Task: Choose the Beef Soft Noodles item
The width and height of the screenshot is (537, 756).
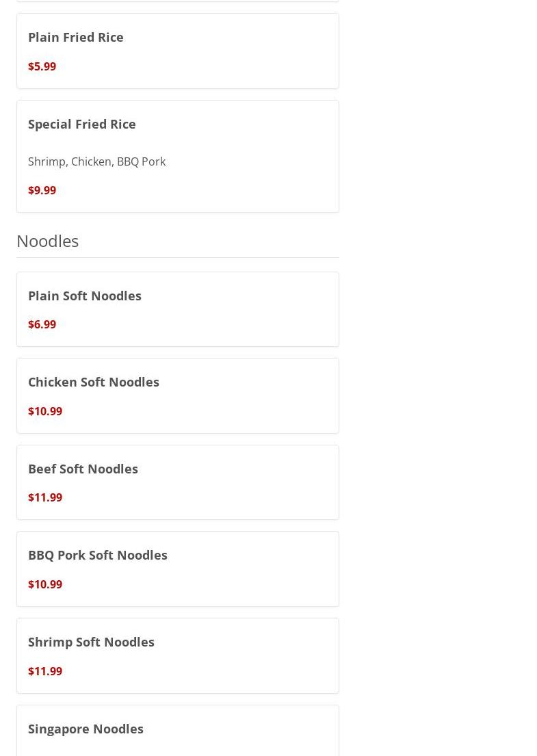Action: coord(178,482)
